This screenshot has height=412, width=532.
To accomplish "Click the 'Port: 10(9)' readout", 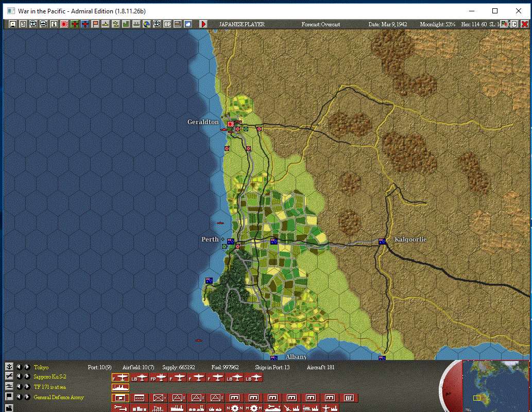I will coord(99,367).
